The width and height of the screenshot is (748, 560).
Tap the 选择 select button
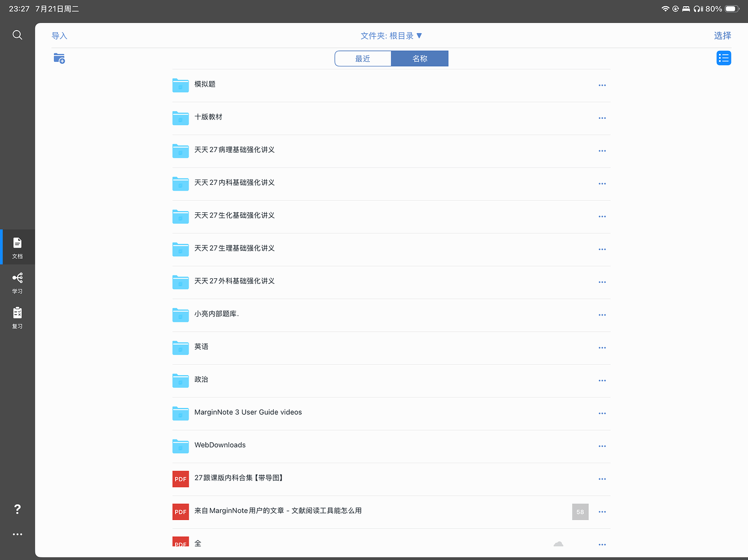point(723,35)
